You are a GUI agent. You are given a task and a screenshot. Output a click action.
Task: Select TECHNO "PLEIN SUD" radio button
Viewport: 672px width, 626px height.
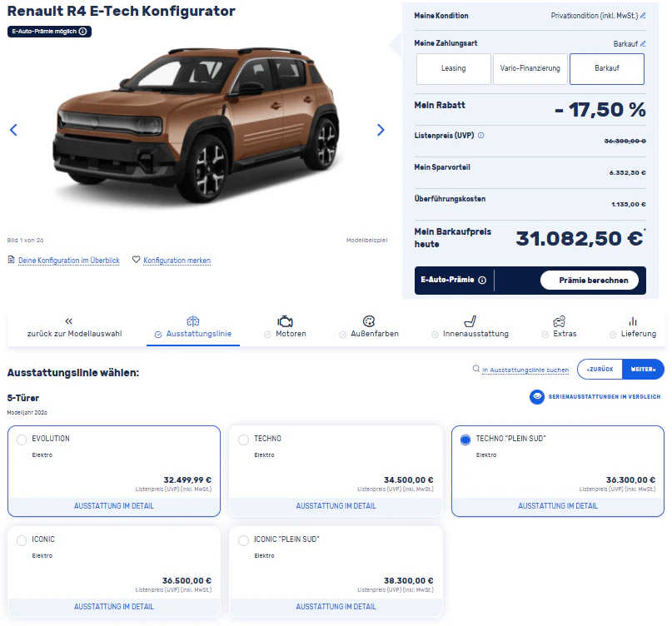465,440
